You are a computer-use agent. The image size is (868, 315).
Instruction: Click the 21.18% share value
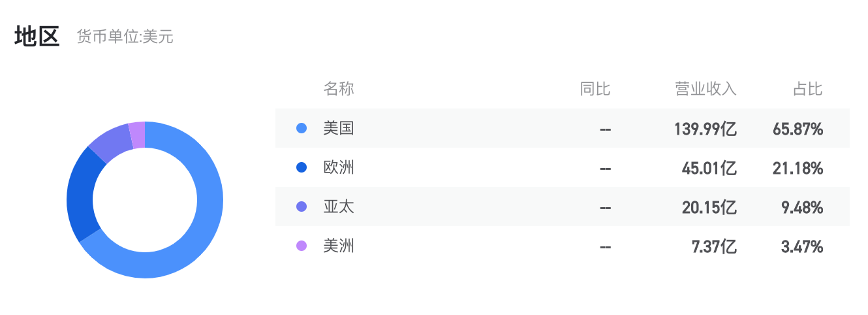click(798, 169)
